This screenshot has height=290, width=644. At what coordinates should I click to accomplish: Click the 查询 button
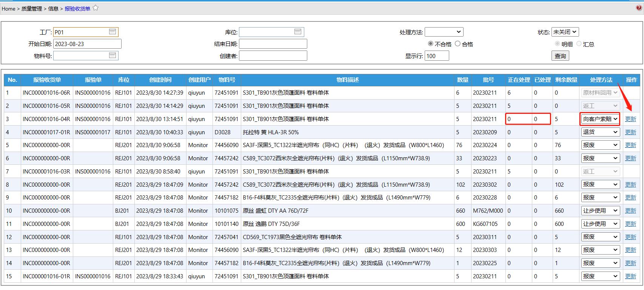click(x=560, y=56)
